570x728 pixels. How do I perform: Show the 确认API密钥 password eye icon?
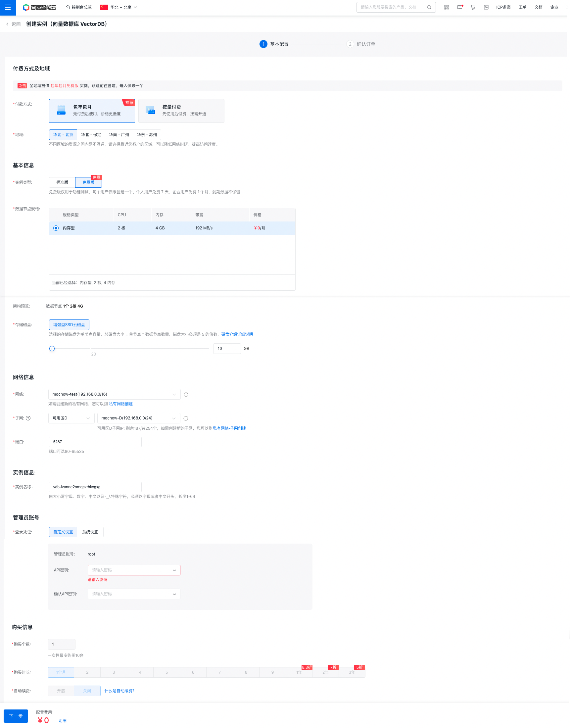click(x=174, y=594)
